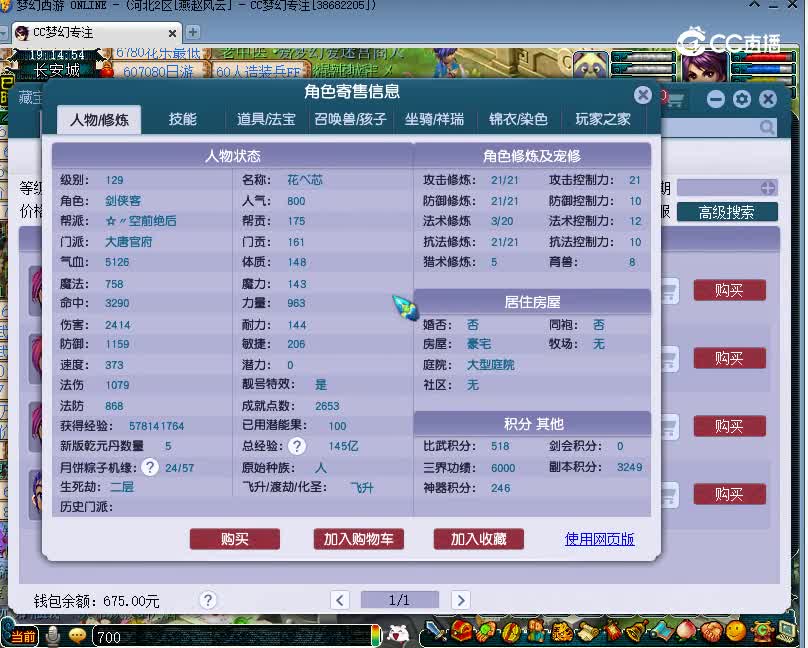
Task: Click the multicolor gauge beside chat input
Action: (376, 636)
